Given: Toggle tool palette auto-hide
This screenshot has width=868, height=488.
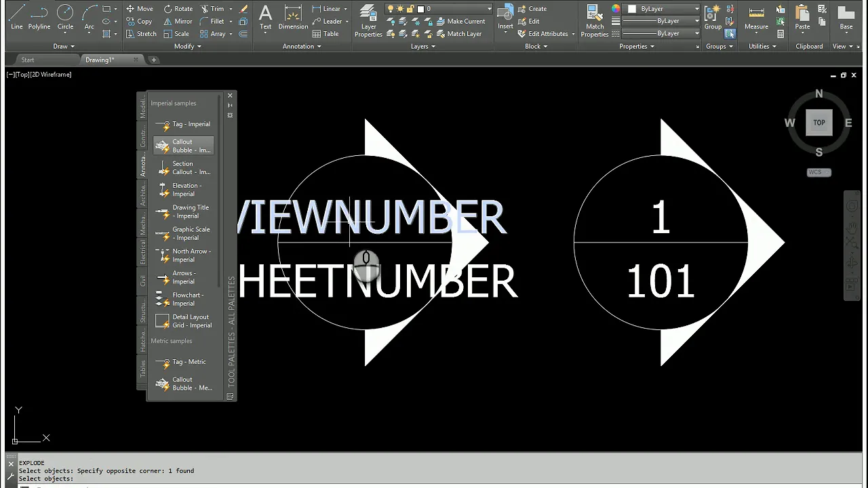Looking at the screenshot, I should pyautogui.click(x=231, y=106).
